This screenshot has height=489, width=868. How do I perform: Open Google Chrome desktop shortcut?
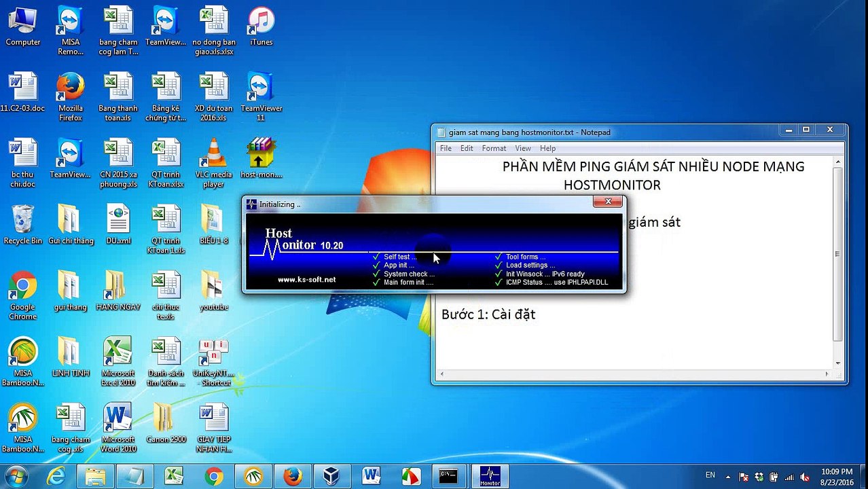point(23,296)
